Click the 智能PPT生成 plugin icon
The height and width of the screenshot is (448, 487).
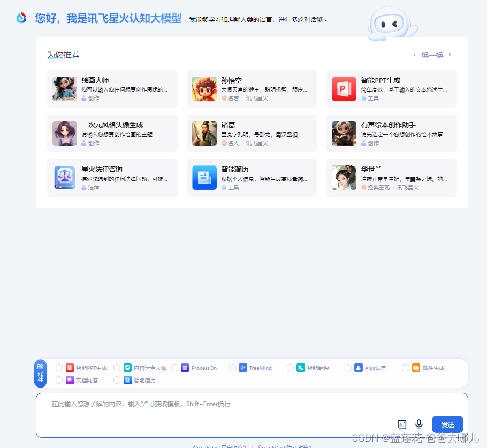coord(70,368)
